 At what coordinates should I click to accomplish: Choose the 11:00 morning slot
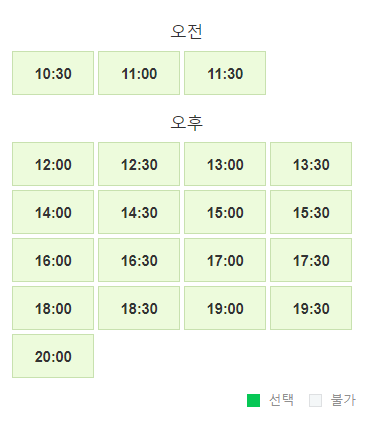pos(139,73)
